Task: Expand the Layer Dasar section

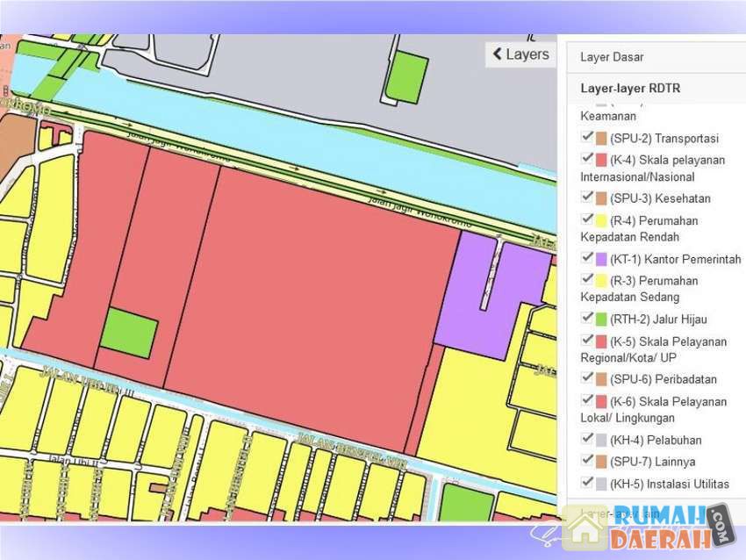Action: (x=612, y=57)
